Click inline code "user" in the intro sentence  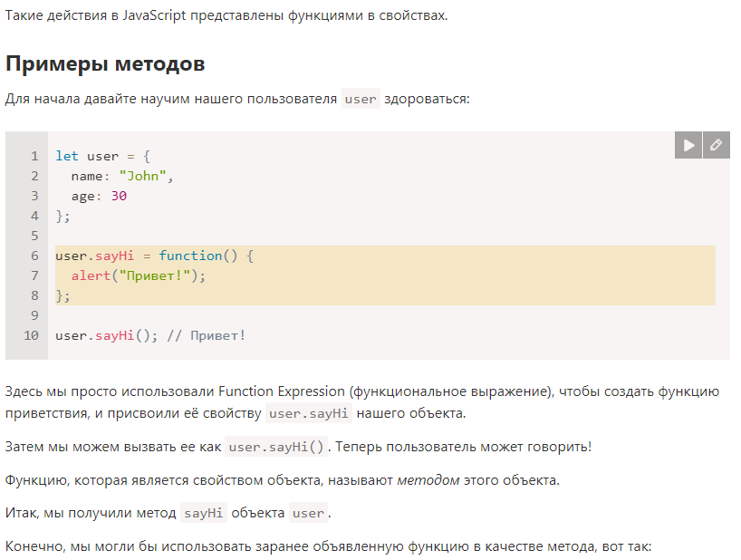[361, 99]
